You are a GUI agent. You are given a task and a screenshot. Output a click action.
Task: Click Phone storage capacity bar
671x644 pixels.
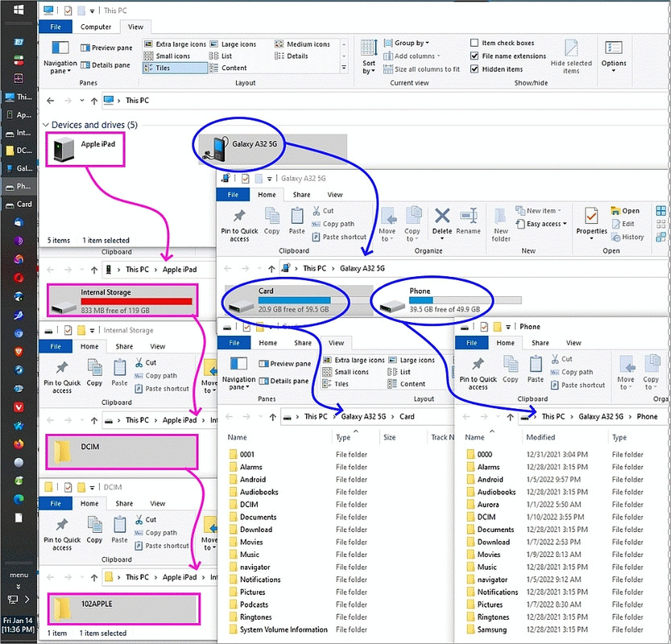[465, 300]
